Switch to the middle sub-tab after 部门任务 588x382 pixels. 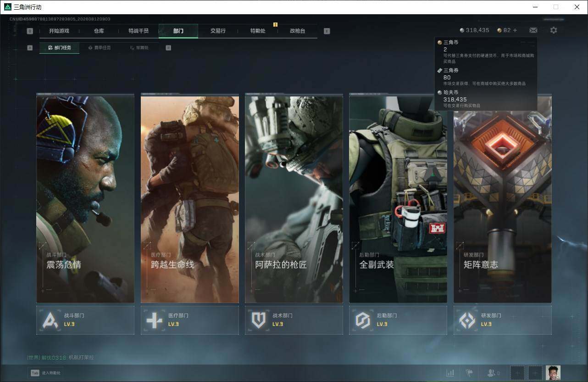[99, 48]
